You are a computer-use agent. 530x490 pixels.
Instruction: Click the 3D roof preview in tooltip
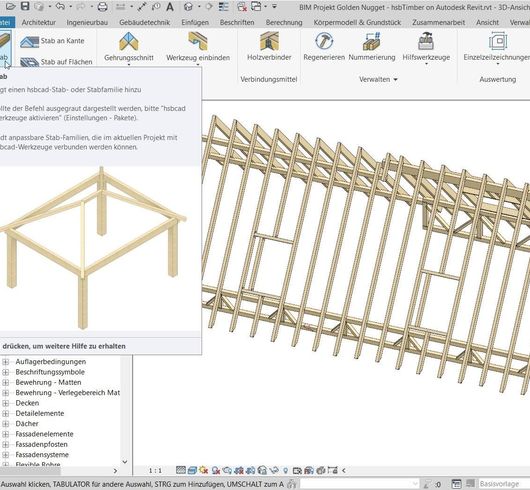pos(93,248)
